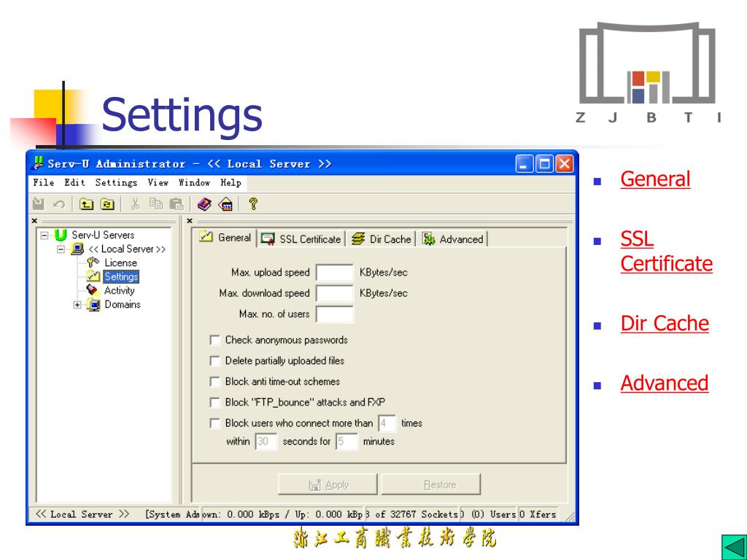Click the Settings tree node icon
The height and width of the screenshot is (560, 747).
click(93, 276)
